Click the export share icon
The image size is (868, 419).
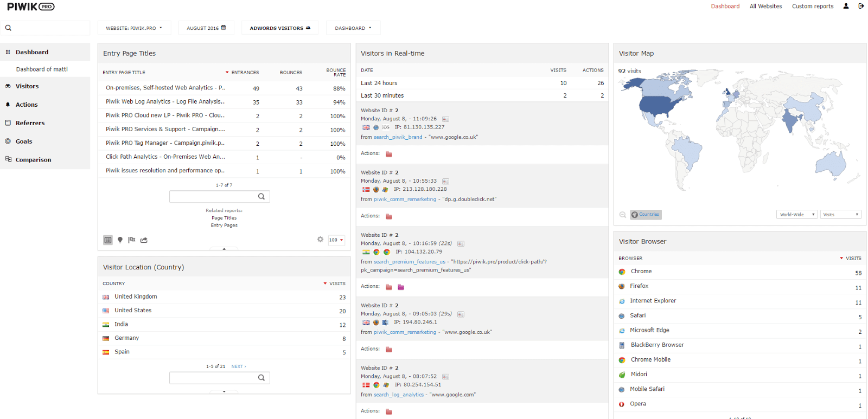[144, 240]
